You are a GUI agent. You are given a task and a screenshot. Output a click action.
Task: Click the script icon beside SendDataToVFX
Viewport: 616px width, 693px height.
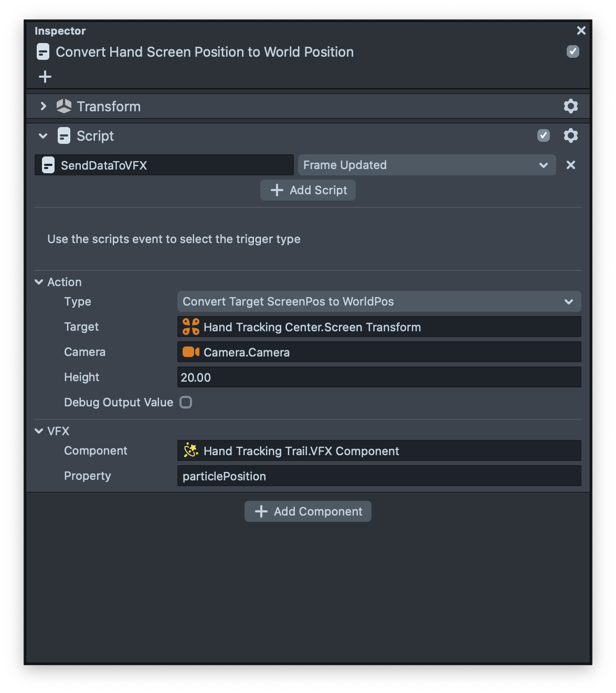48,165
